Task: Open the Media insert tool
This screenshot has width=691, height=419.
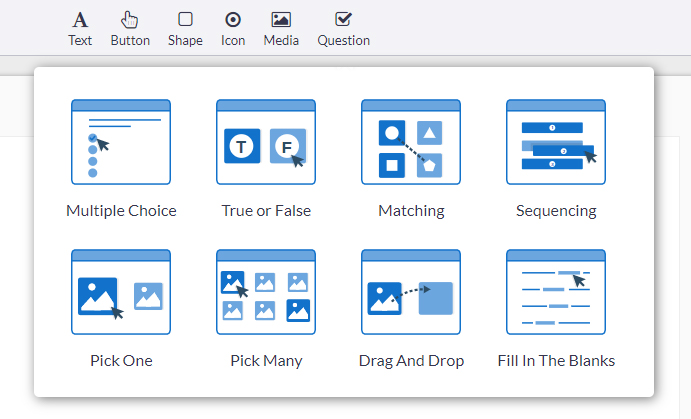Action: tap(281, 29)
